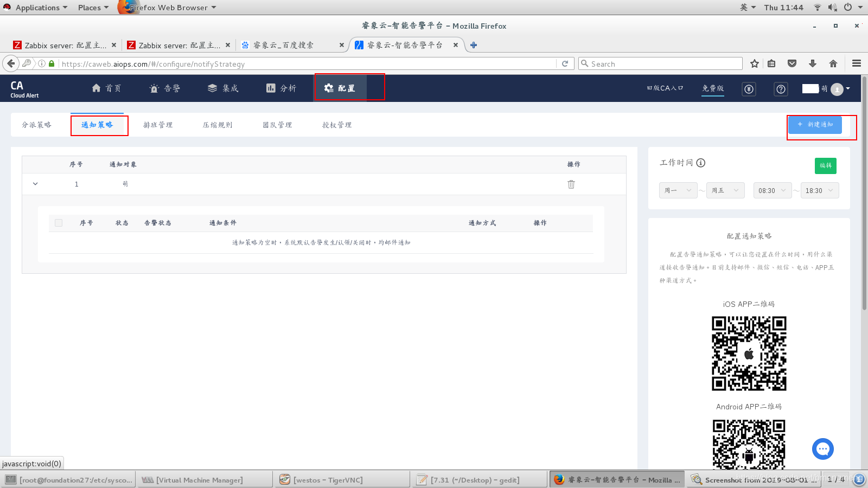Click the green 编辑 button
The image size is (868, 488).
[x=826, y=165]
